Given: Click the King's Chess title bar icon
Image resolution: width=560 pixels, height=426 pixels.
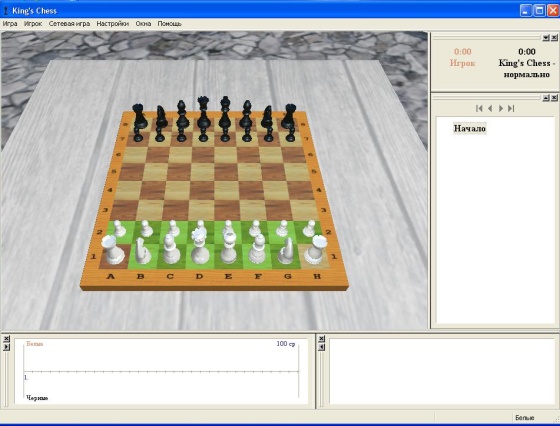Looking at the screenshot, I should coord(6,11).
